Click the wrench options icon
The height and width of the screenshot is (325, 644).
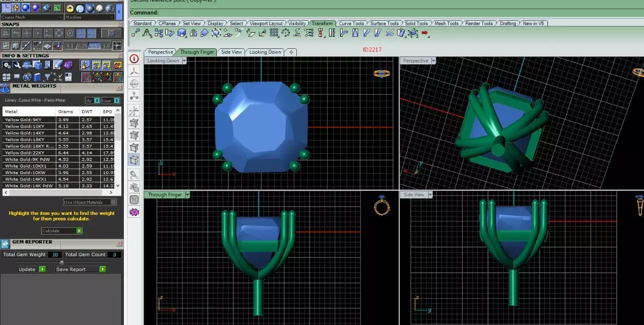click(x=17, y=65)
